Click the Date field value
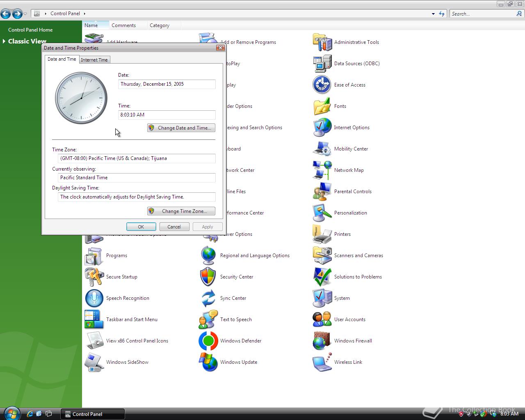The width and height of the screenshot is (525, 420). (167, 84)
